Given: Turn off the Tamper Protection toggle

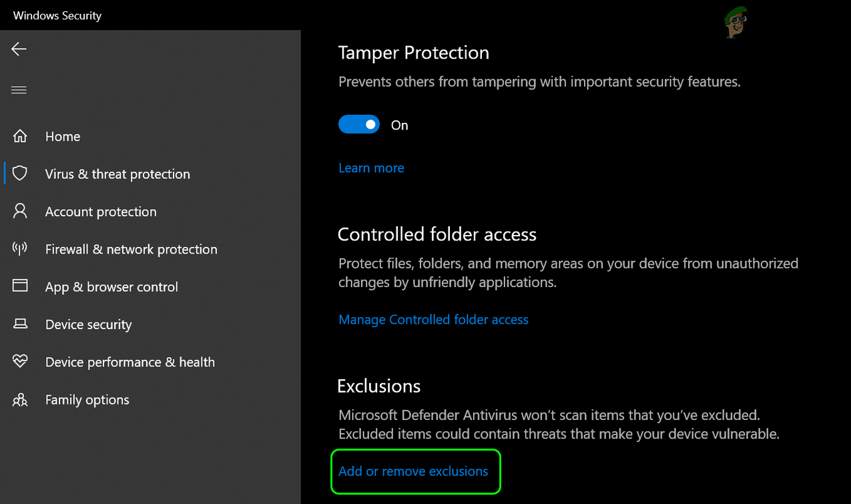Looking at the screenshot, I should point(359,125).
